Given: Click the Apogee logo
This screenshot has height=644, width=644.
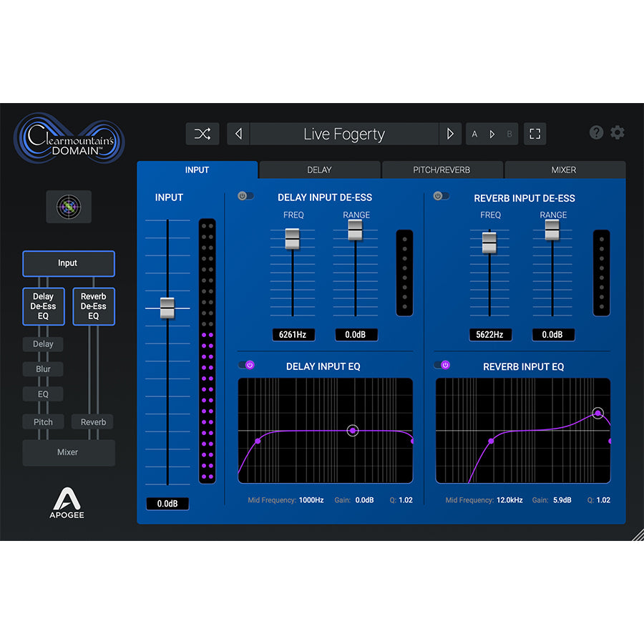Looking at the screenshot, I should click(x=67, y=503).
